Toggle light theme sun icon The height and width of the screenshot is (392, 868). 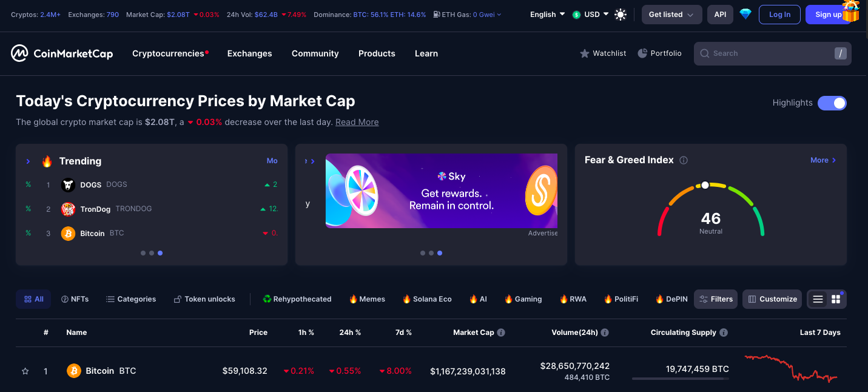pos(621,15)
